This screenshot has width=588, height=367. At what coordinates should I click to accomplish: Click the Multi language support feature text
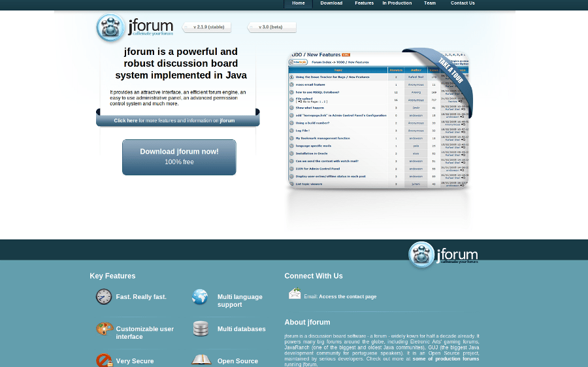click(240, 300)
